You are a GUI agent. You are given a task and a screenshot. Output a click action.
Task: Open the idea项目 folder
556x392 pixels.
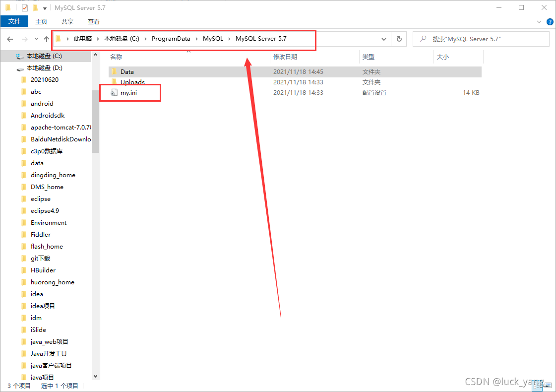[x=43, y=306]
